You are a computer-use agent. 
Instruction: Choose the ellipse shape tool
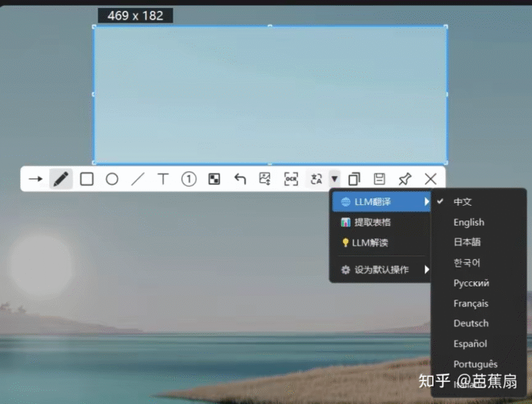point(112,178)
